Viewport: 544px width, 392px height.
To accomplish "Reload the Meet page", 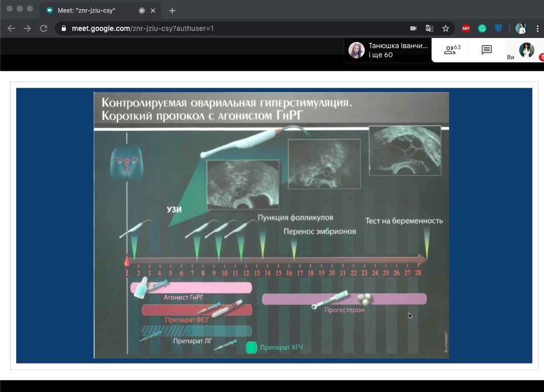I will coord(44,28).
